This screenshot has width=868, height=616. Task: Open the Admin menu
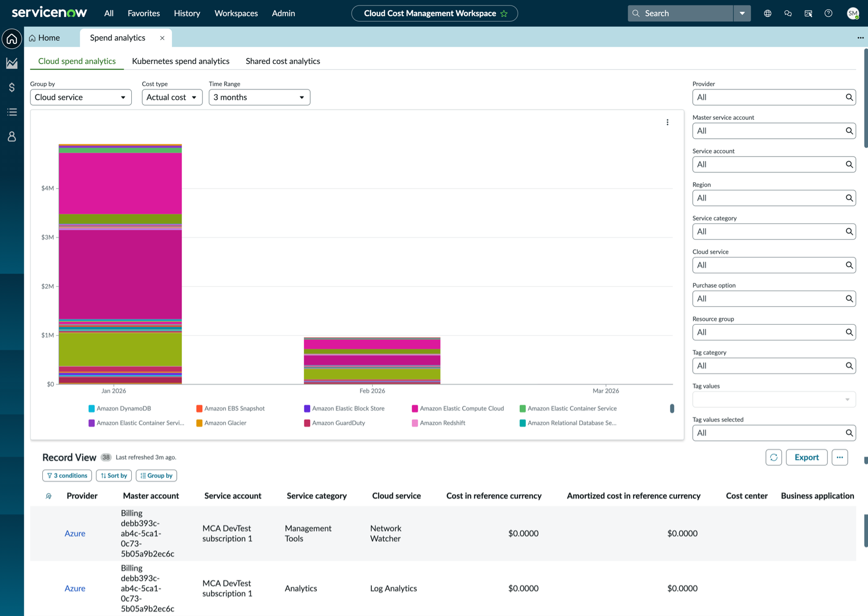click(x=284, y=14)
